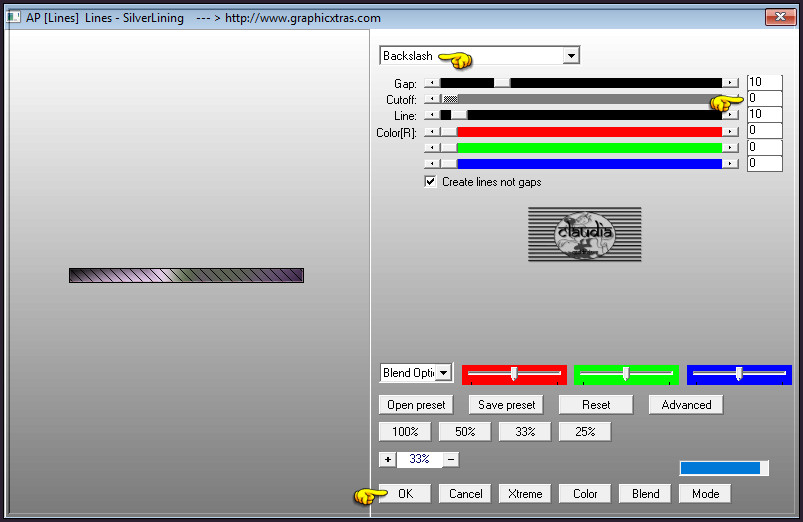Click the blue progress bar
The height and width of the screenshot is (522, 803).
724,468
